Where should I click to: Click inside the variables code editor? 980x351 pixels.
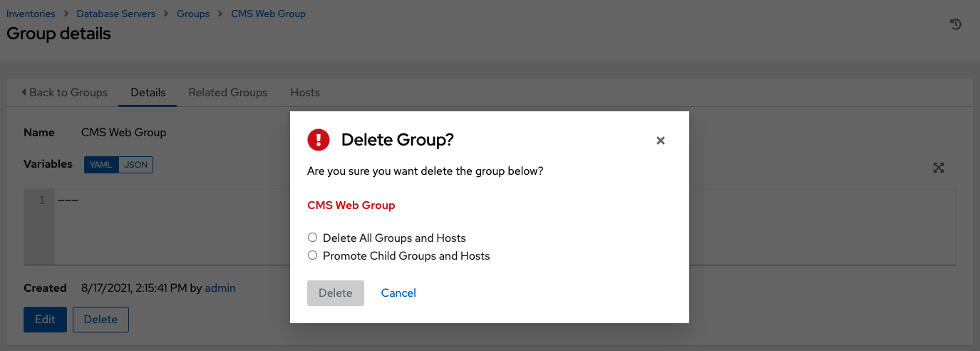point(171,228)
